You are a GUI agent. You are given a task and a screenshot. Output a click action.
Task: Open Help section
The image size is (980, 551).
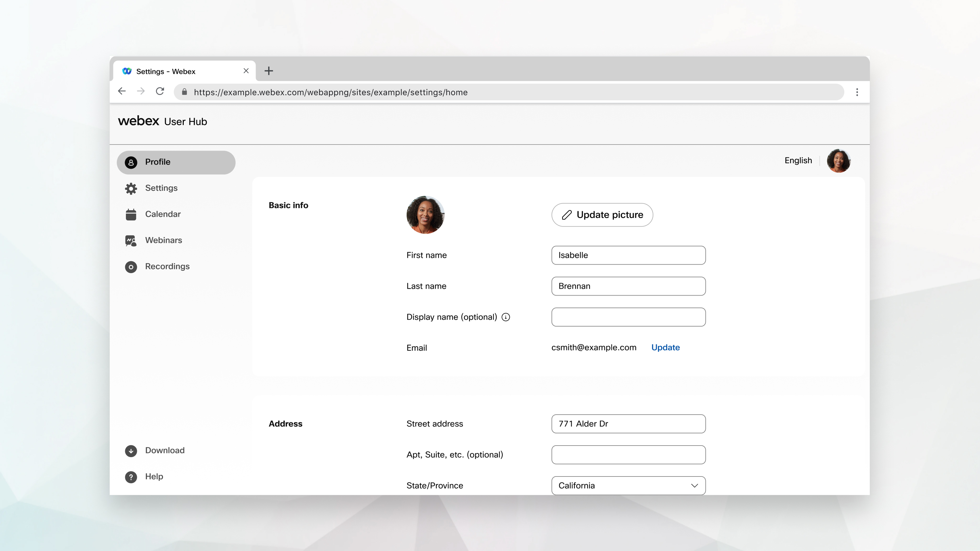pos(153,476)
